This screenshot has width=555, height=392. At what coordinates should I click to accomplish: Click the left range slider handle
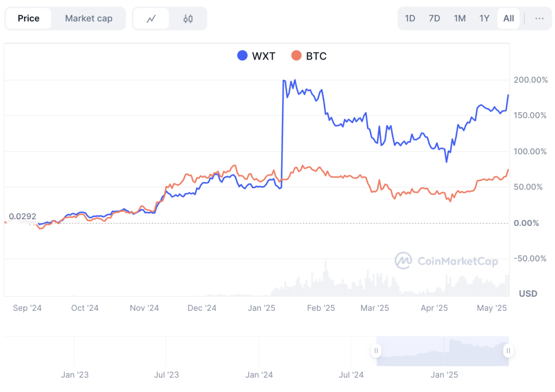click(376, 351)
